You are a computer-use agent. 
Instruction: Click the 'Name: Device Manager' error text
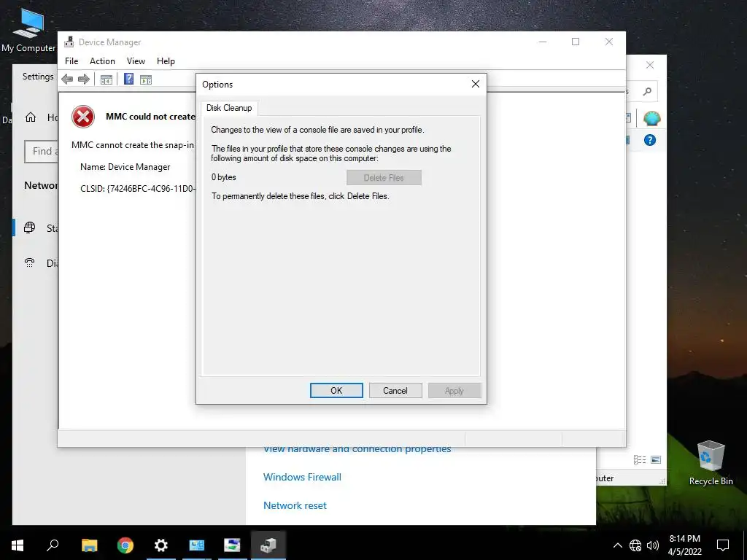coord(125,167)
